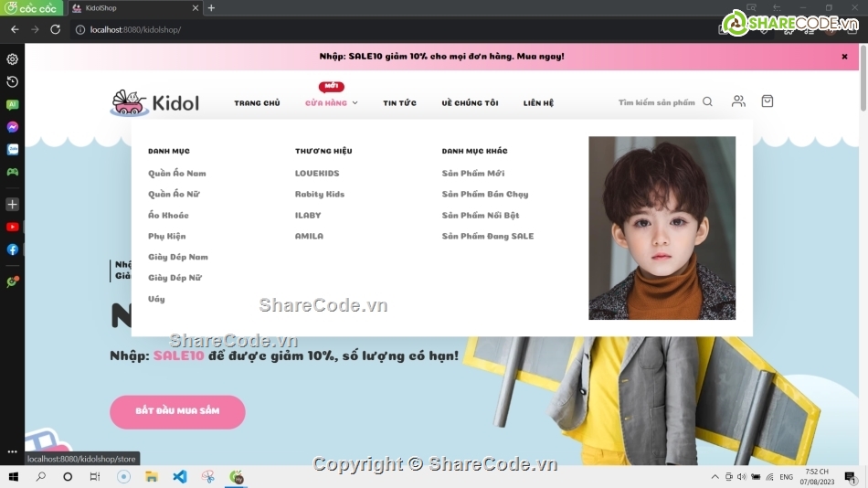Click the boy photo in mega menu
This screenshot has height=488, width=868.
[662, 228]
